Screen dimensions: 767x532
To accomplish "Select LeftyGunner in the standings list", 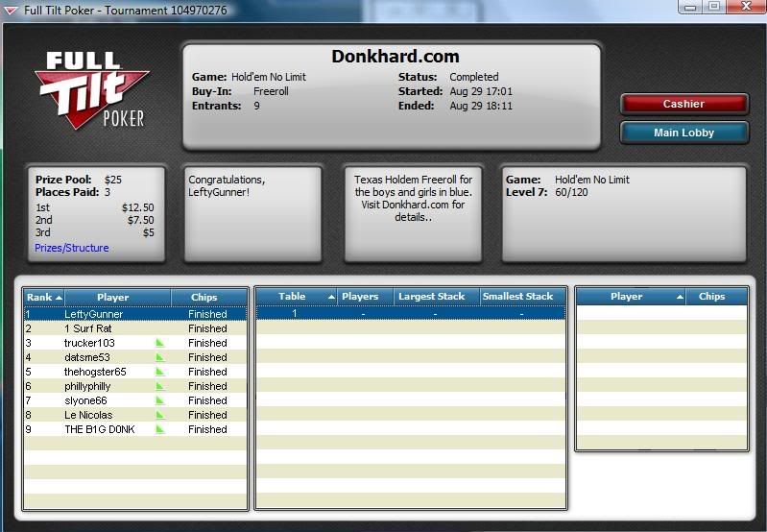I will (x=135, y=314).
